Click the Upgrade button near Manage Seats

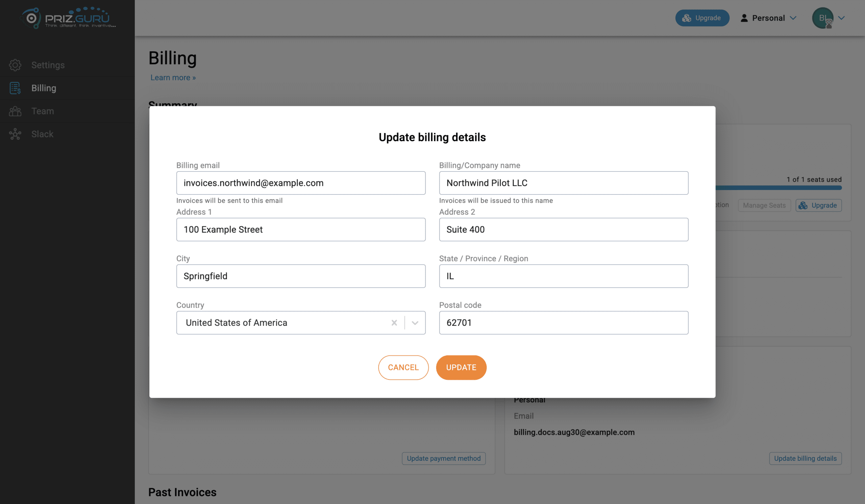[x=818, y=205]
